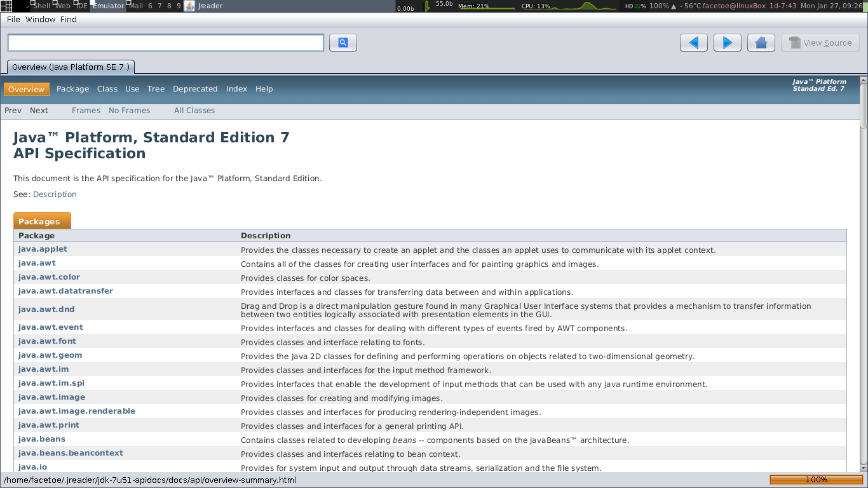Screen dimensions: 868x488
Task: Open the java.awt.image.renderable package
Action: coord(77,411)
